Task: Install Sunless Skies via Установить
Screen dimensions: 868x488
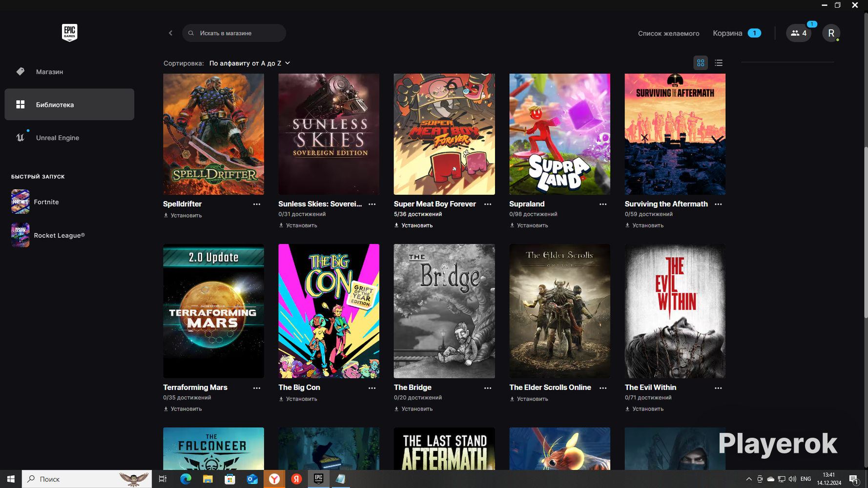Action: [x=298, y=225]
